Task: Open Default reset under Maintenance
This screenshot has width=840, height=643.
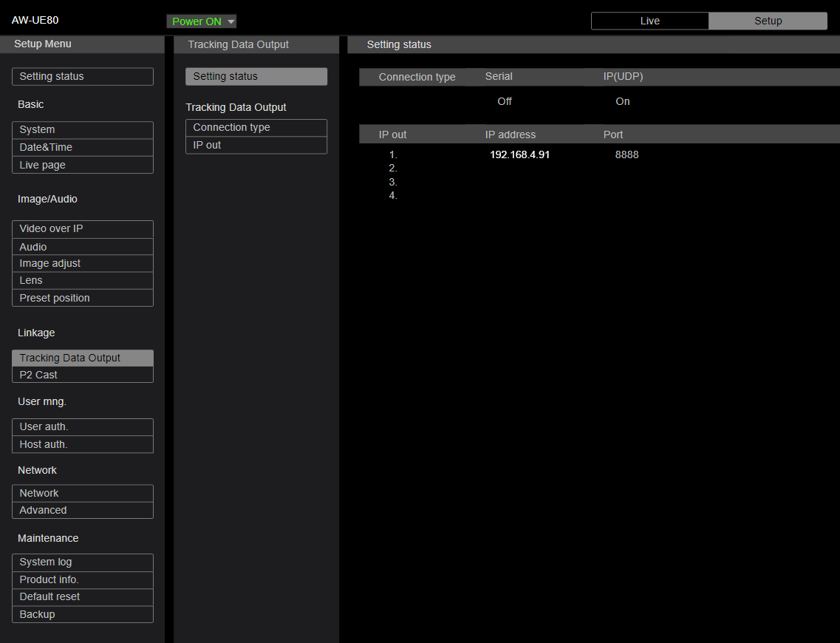Action: [83, 597]
